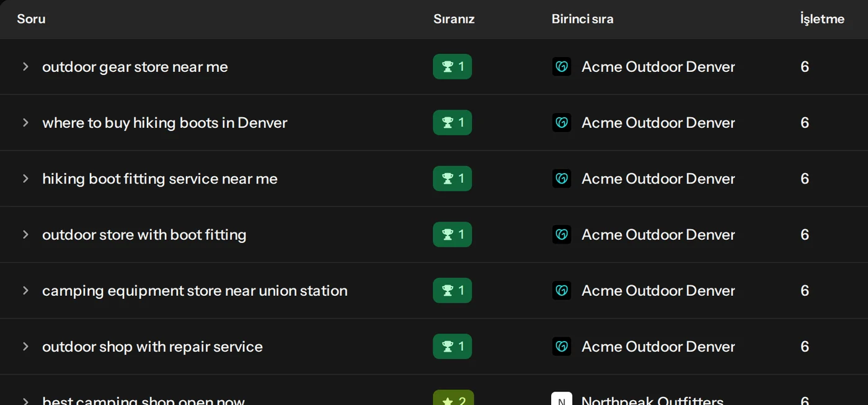Click 'Acme Outdoor Denver' name in 'outdoor shop with repair service' row
The width and height of the screenshot is (868, 405).
(x=658, y=346)
